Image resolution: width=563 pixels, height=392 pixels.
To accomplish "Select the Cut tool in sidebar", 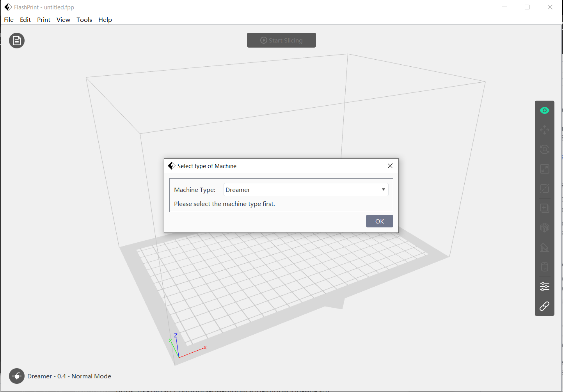I will pos(544,188).
